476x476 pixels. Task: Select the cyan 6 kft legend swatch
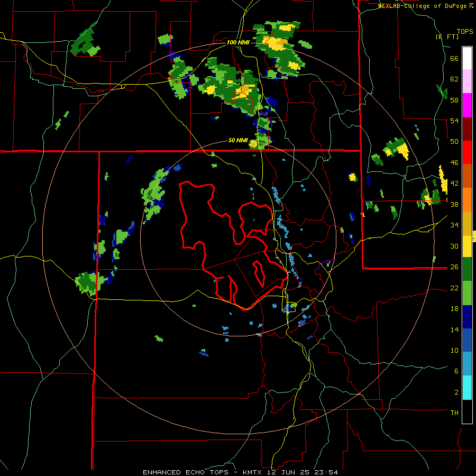(x=467, y=388)
